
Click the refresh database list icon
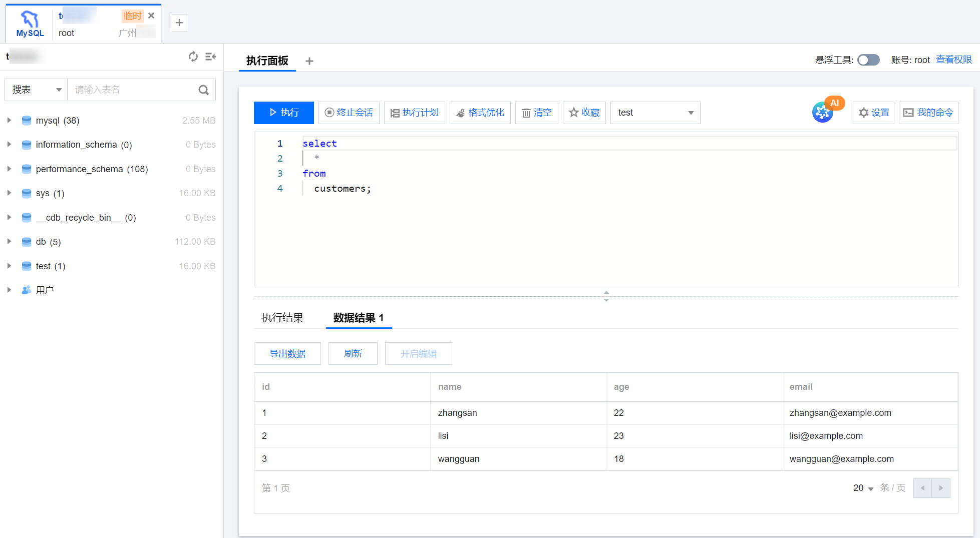193,57
